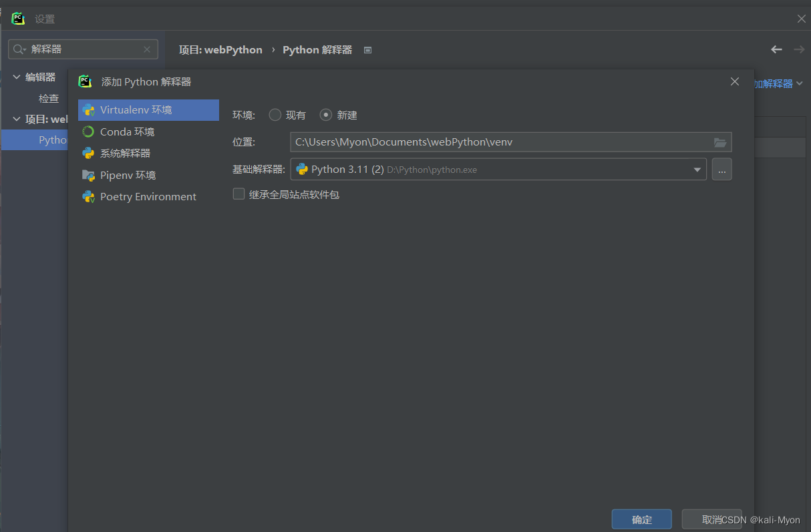Go back with the left arrow in 设置

click(x=776, y=49)
